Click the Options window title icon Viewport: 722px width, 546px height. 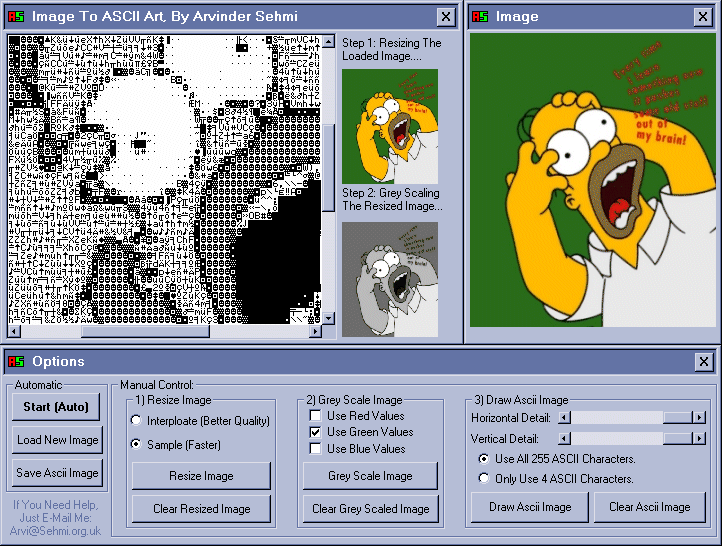point(16,361)
